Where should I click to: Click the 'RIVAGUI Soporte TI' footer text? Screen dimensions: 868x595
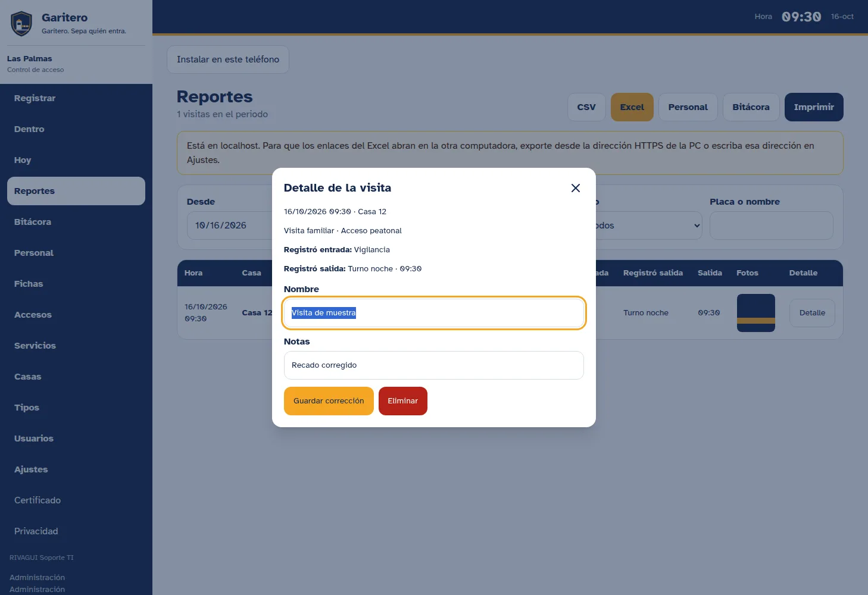[x=42, y=558]
